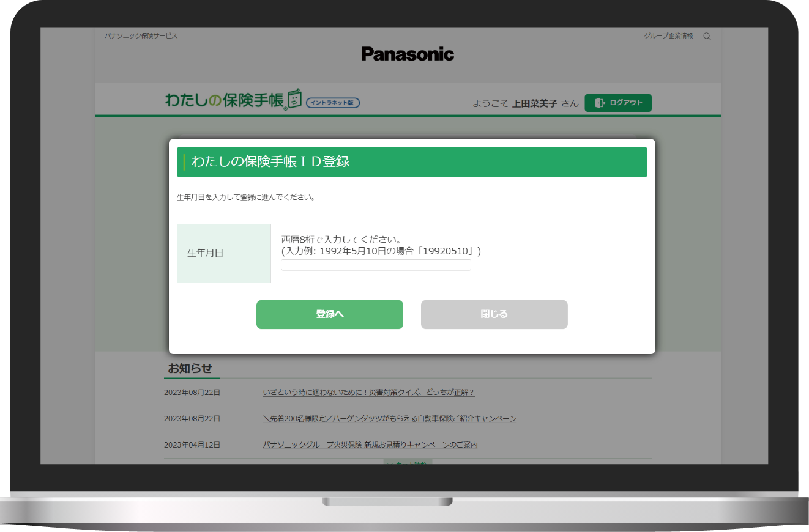The width and height of the screenshot is (809, 532).
Task: Select the お知らせ section heading
Action: (190, 369)
